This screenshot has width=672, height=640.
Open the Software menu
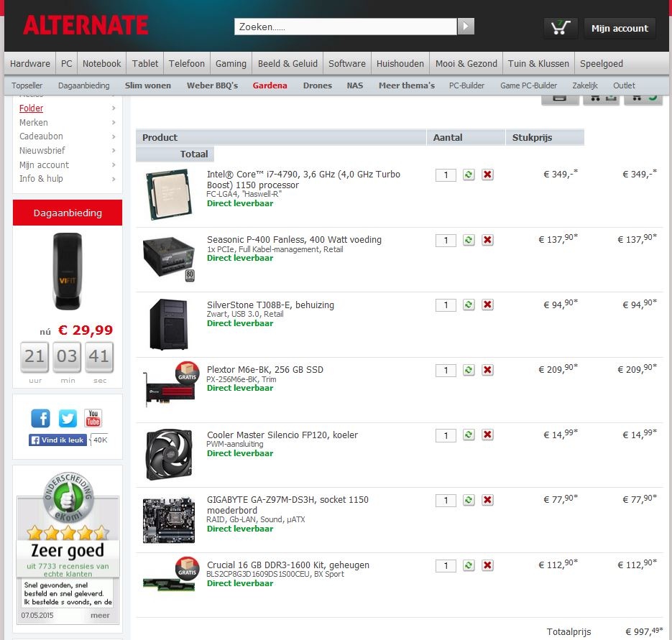[347, 63]
